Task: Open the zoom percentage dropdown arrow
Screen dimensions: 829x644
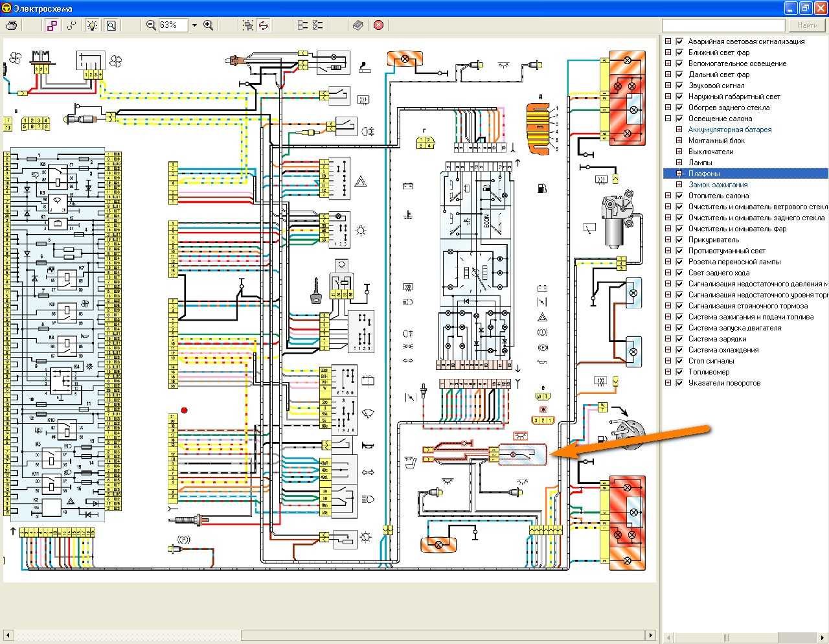Action: point(194,25)
